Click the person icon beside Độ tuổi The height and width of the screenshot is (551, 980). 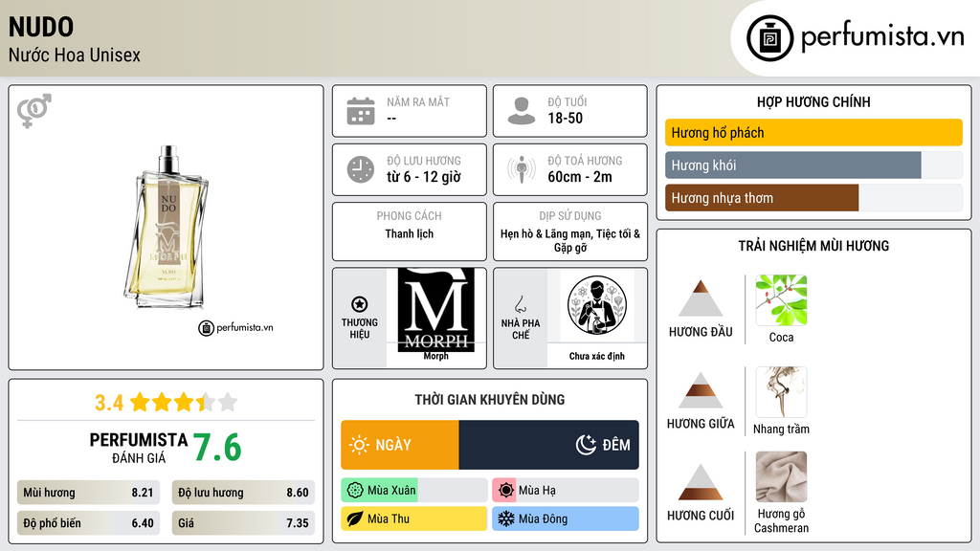pyautogui.click(x=522, y=111)
